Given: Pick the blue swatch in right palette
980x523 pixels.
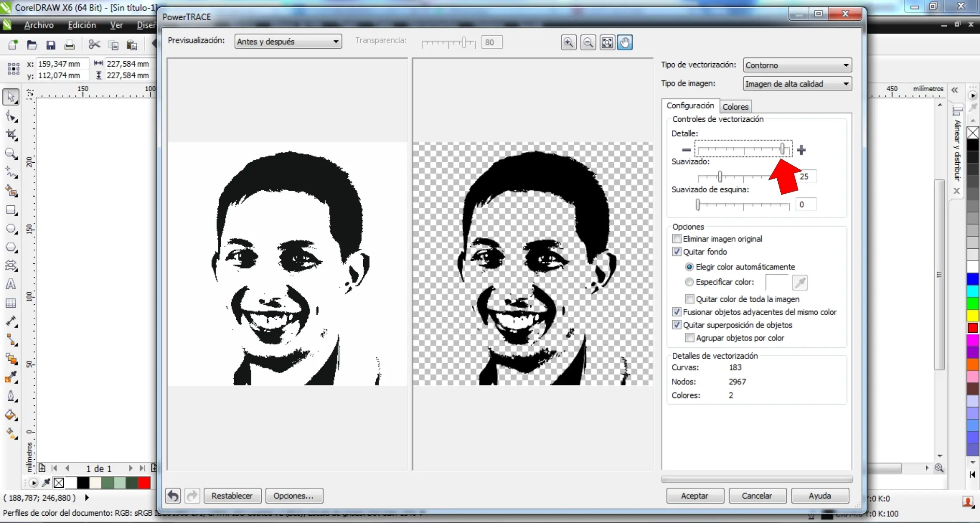Looking at the screenshot, I should pos(973,279).
